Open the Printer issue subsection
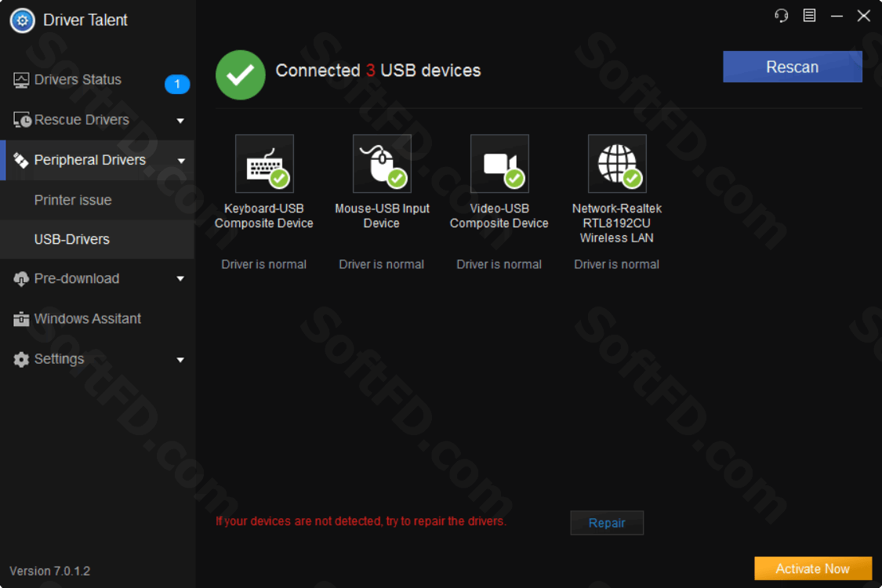The height and width of the screenshot is (588, 882). pyautogui.click(x=96, y=201)
